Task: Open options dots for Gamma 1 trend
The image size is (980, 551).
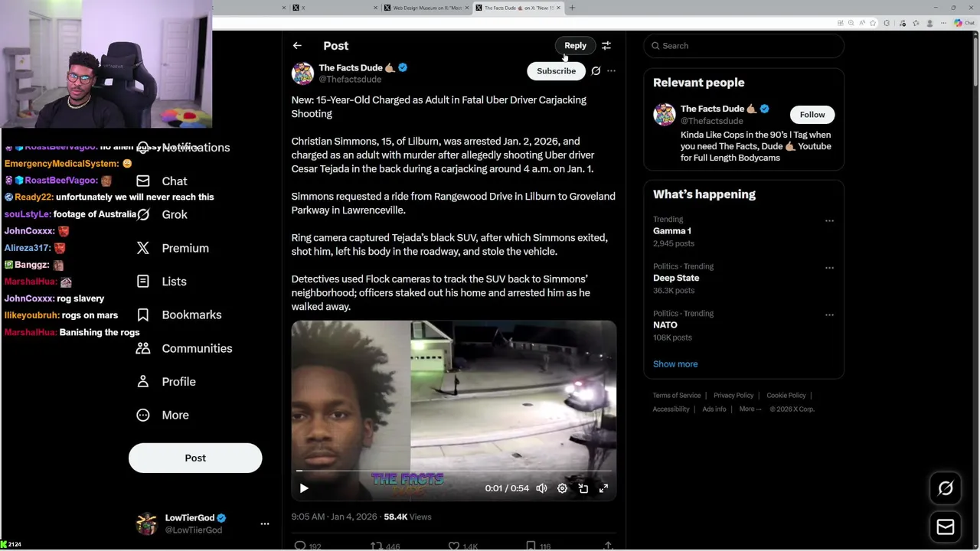Action: (x=829, y=220)
